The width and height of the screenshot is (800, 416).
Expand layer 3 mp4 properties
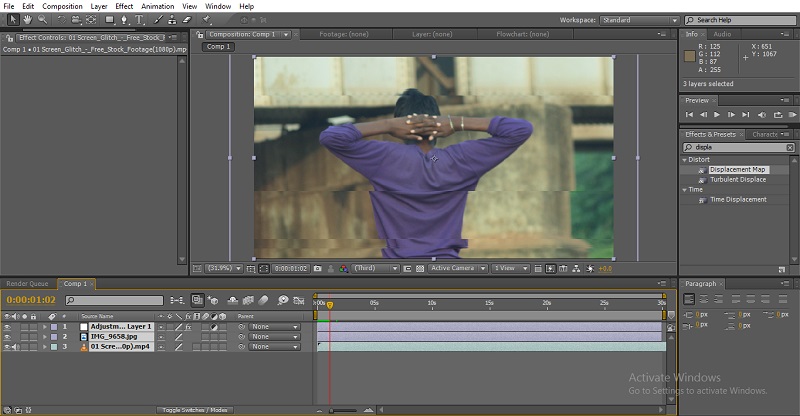coord(45,347)
